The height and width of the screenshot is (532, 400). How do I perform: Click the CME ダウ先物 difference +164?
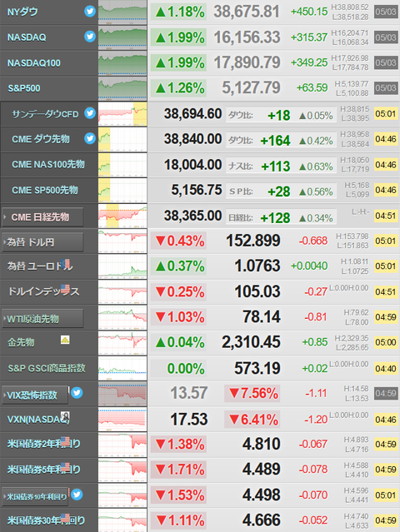click(x=275, y=141)
